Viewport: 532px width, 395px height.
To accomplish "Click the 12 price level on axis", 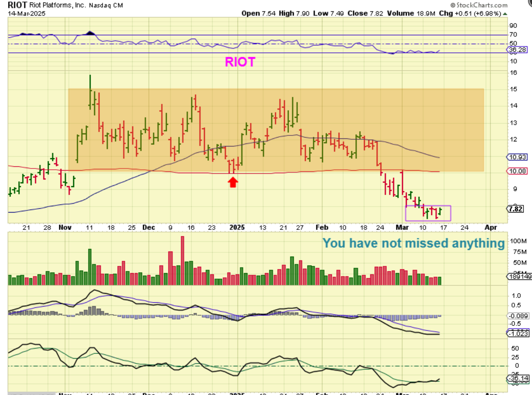I will click(513, 139).
